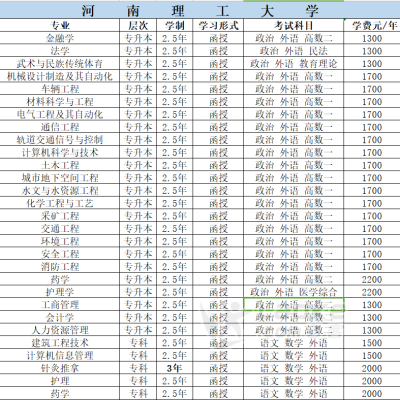Select the 安全工程 cell
This screenshot has width=400, height=400.
click(60, 254)
